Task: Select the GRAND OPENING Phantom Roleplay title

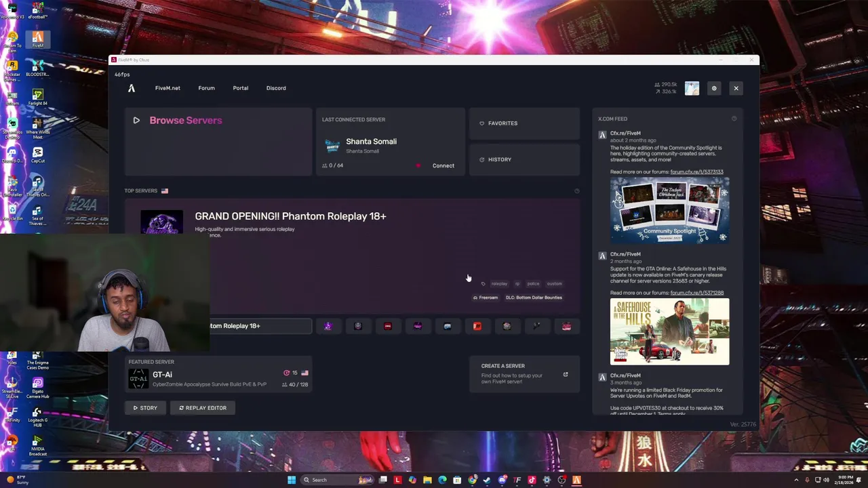Action: (290, 216)
